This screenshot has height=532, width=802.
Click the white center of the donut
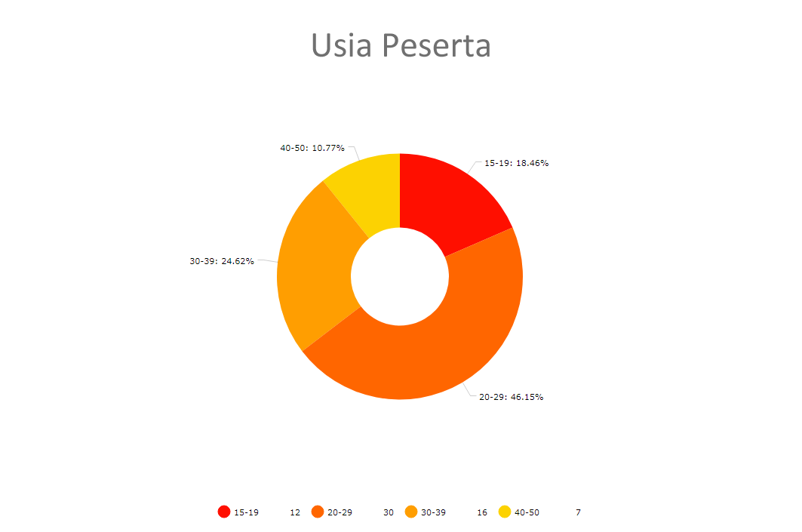click(x=400, y=276)
